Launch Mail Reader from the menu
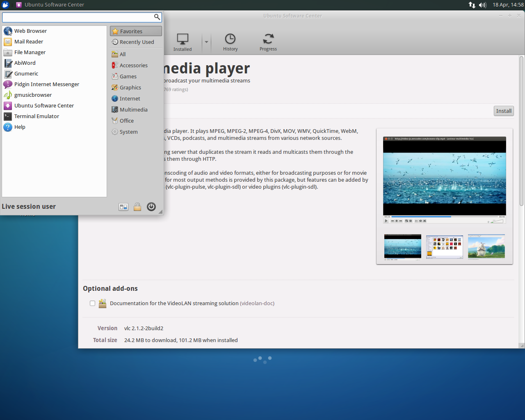 click(x=54, y=42)
